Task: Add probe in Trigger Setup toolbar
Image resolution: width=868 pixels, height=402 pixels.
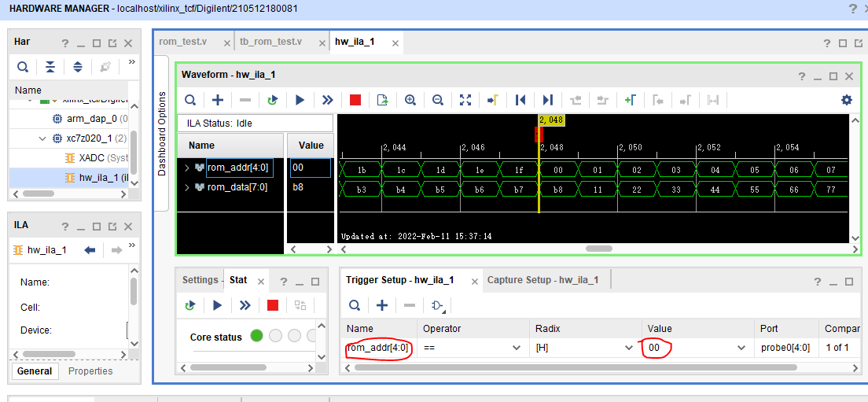Action: click(382, 305)
